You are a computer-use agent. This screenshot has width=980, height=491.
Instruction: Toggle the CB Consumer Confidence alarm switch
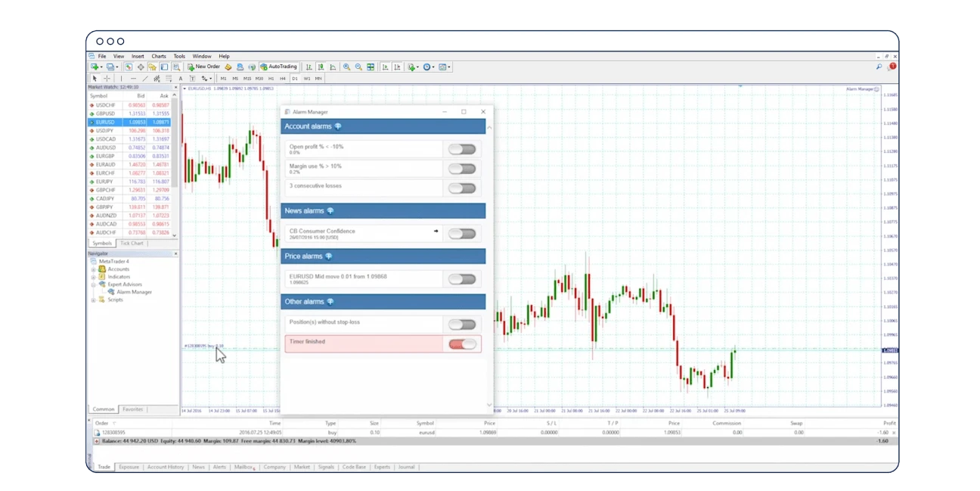462,234
